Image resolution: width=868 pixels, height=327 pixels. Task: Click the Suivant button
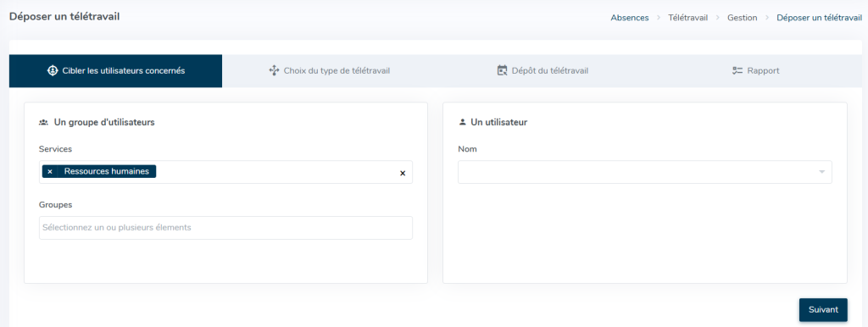tap(823, 310)
